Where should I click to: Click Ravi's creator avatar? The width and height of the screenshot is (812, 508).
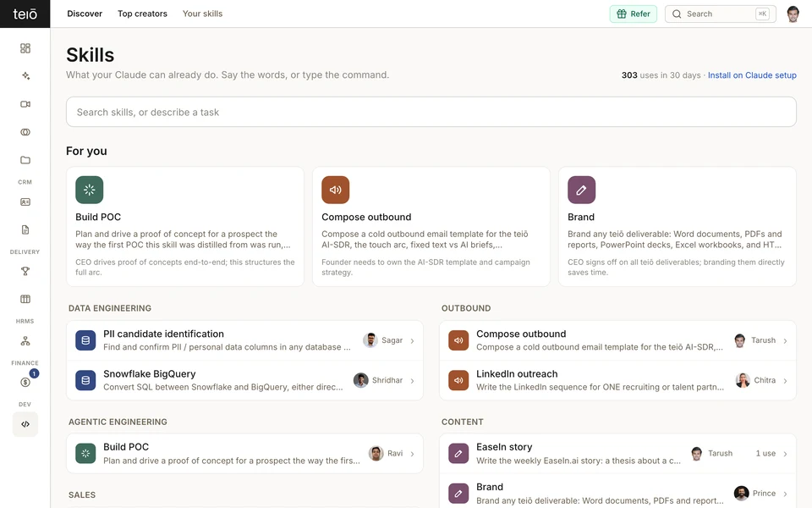pos(376,453)
